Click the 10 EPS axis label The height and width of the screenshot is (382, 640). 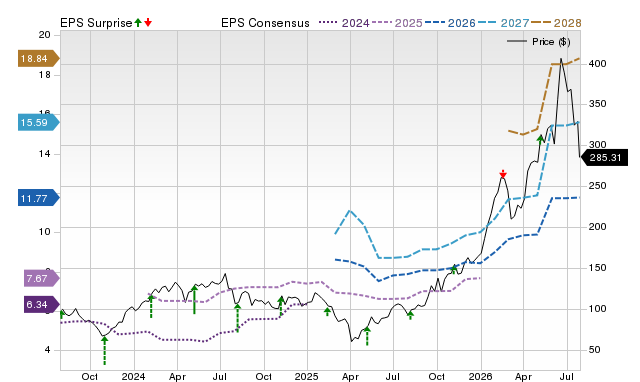coord(44,232)
